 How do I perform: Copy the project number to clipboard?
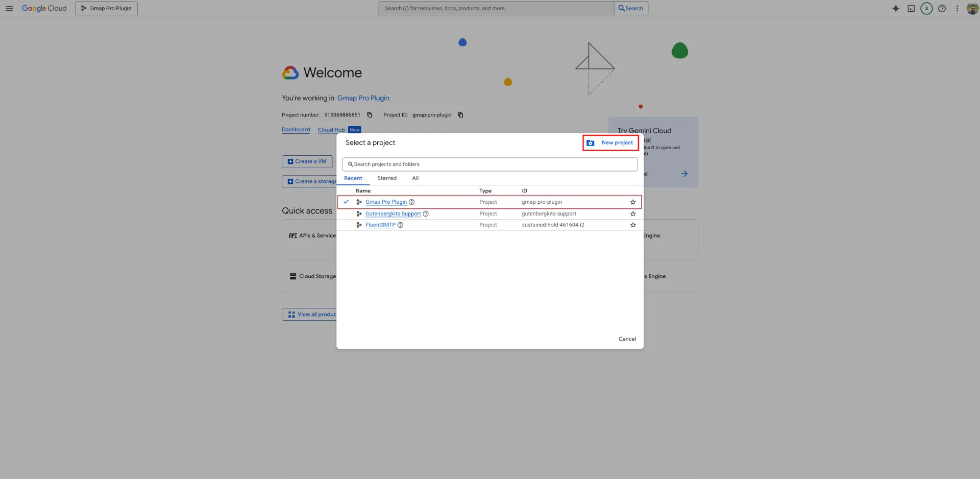pos(370,115)
